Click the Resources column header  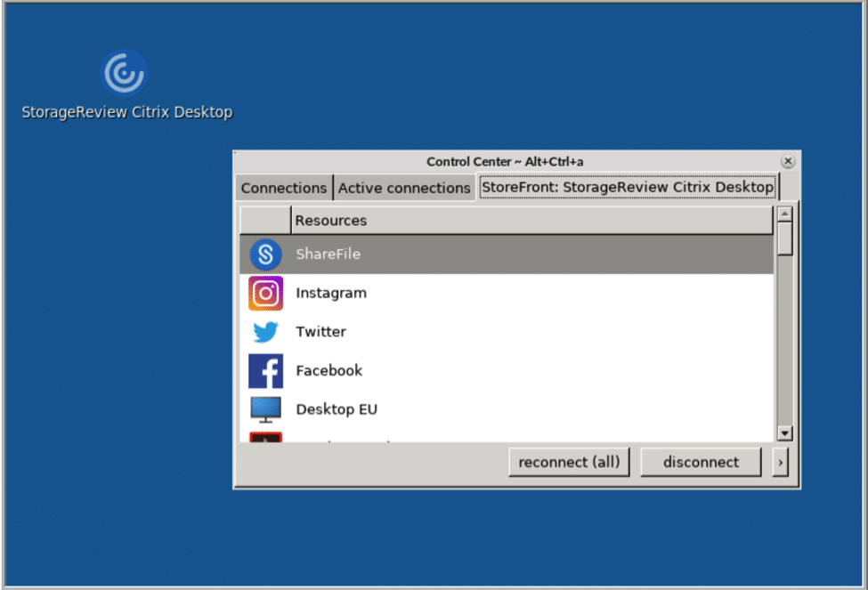click(531, 221)
